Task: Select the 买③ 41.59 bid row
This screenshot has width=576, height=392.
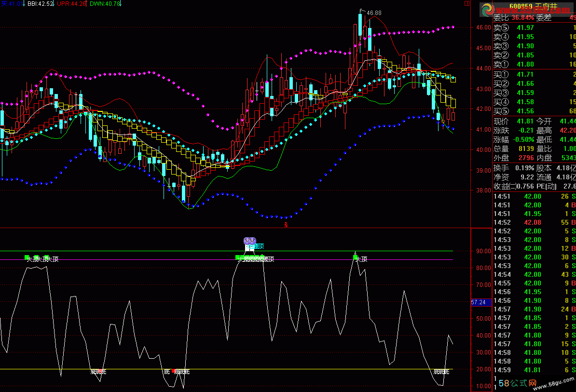Action: pyautogui.click(x=534, y=93)
